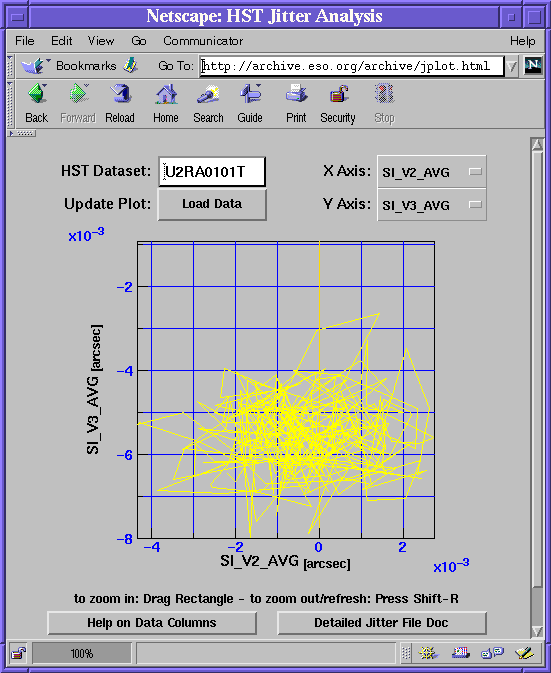Viewport: 551px width, 673px height.
Task: Open the Guide signpost icon
Action: pyautogui.click(x=250, y=94)
